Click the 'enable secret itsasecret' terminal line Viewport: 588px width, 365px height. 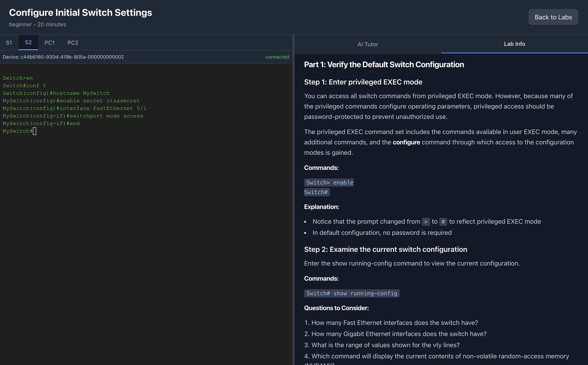coord(71,101)
